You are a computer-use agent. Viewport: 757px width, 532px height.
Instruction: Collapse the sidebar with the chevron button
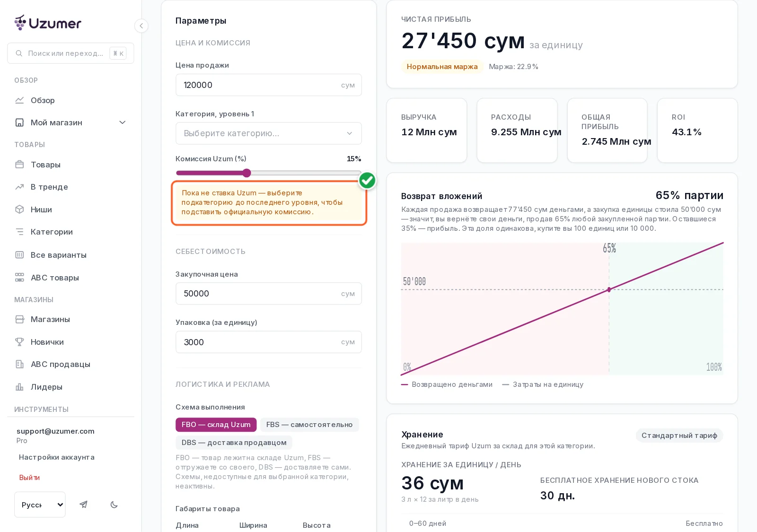(x=141, y=26)
